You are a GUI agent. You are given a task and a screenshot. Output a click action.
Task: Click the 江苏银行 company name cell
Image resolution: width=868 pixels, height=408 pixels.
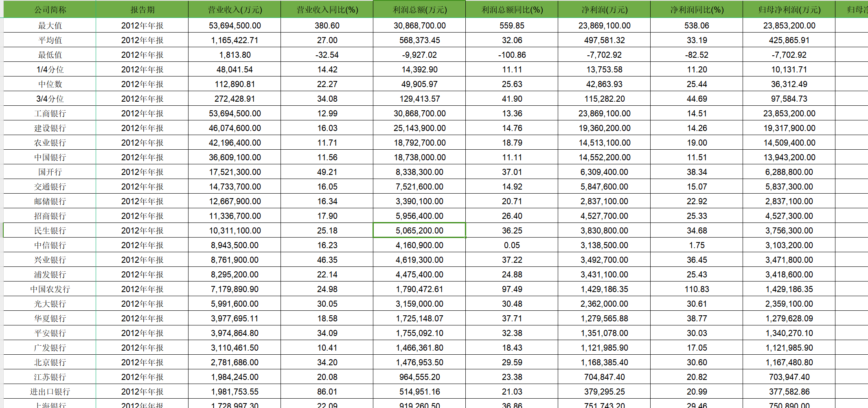click(x=50, y=377)
